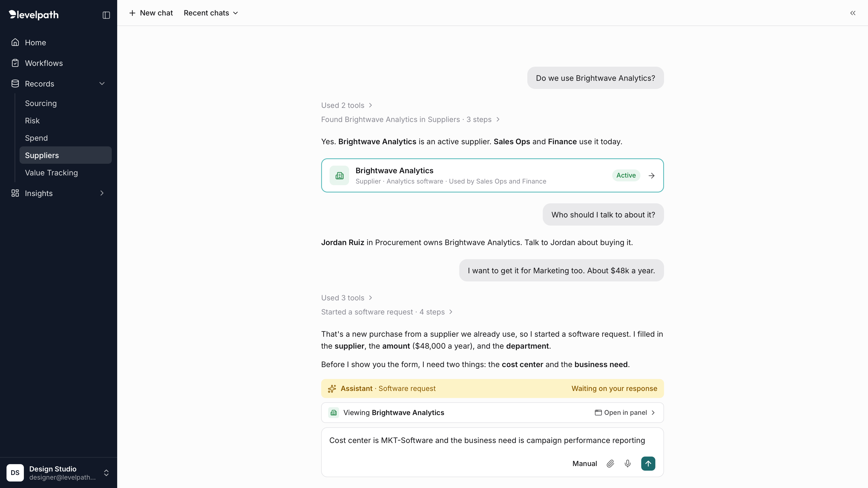Expand the Used 3 tools details
The height and width of the screenshot is (488, 868).
[347, 298]
